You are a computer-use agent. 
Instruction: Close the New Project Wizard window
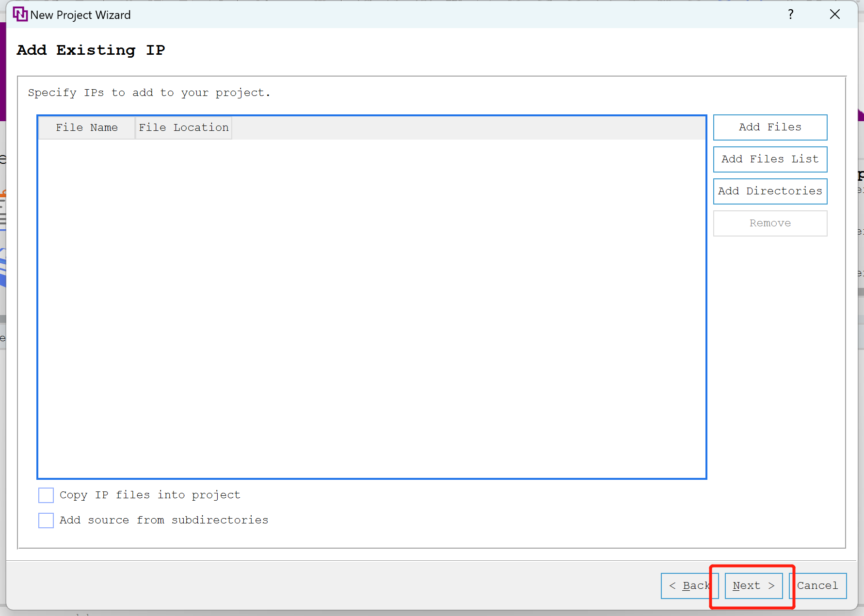pyautogui.click(x=834, y=15)
